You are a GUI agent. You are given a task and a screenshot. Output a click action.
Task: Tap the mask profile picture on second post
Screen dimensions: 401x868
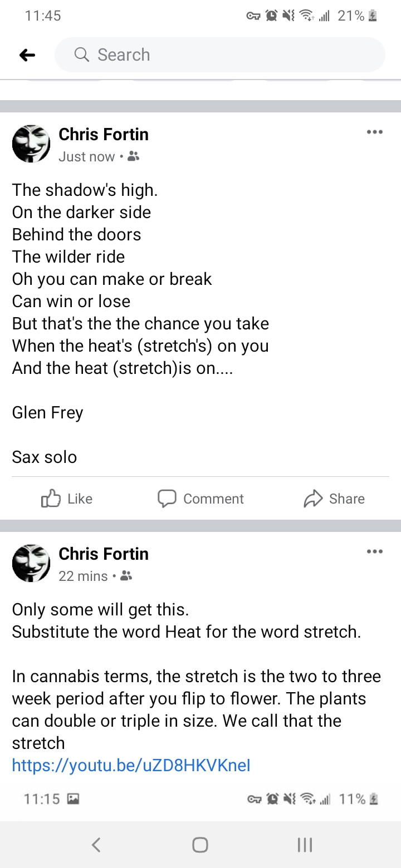tap(31, 563)
